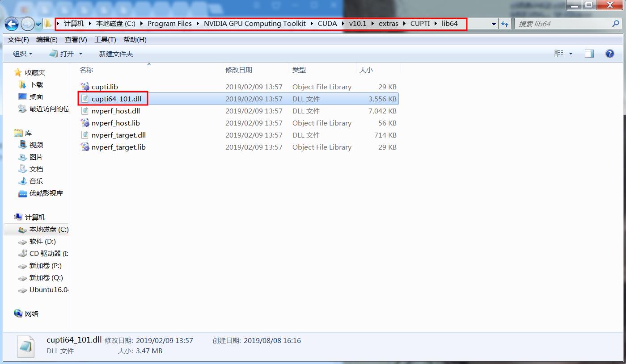Click CUDA in the address path
This screenshot has width=626, height=364.
click(x=327, y=24)
